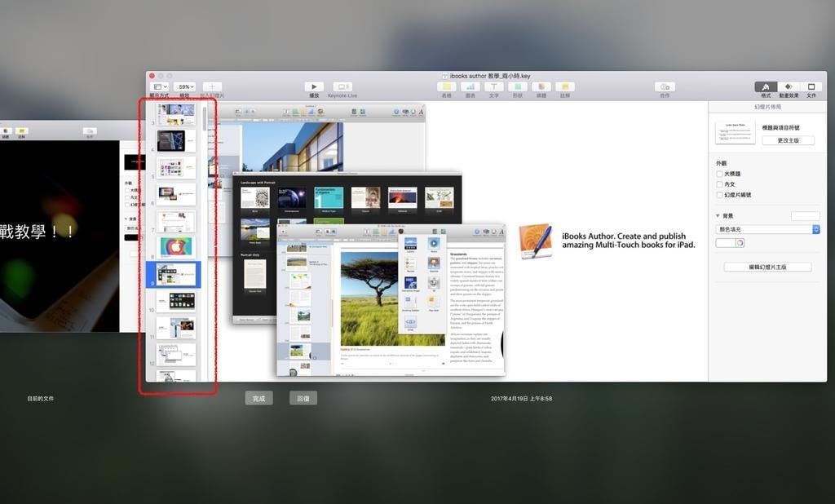Insert a shape with the 形狀 icon
Image resolution: width=835 pixels, height=504 pixels.
[518, 86]
